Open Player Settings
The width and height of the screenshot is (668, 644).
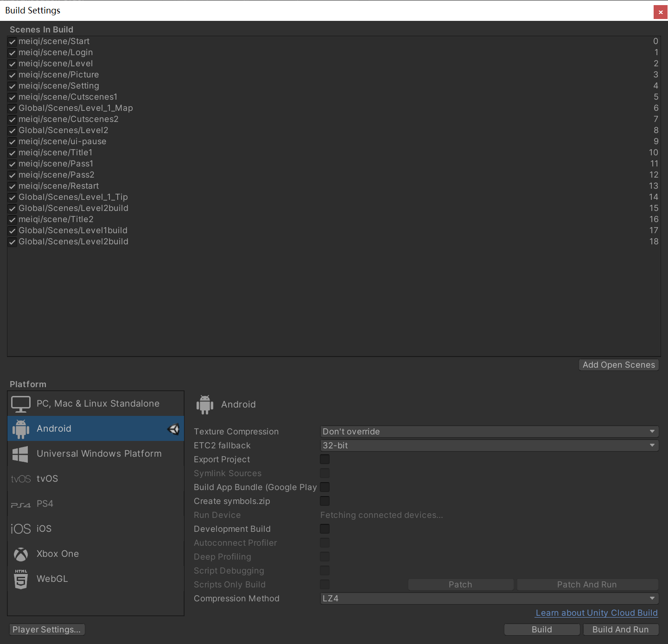[47, 630]
